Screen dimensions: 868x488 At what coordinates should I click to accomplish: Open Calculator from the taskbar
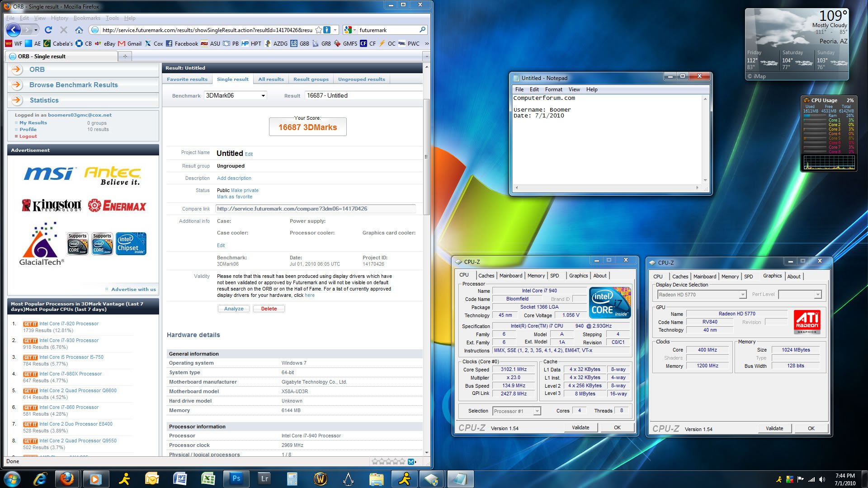pos(292,479)
